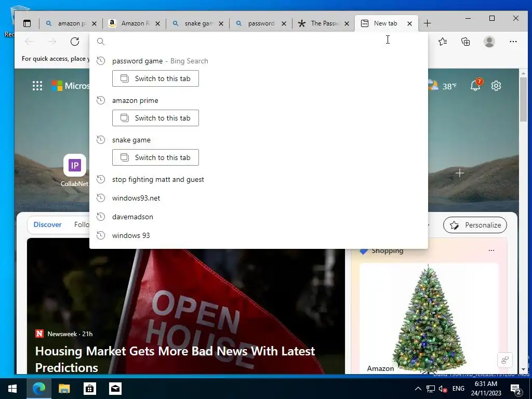
Task: Click the feedback icon at page corner
Action: click(x=505, y=360)
